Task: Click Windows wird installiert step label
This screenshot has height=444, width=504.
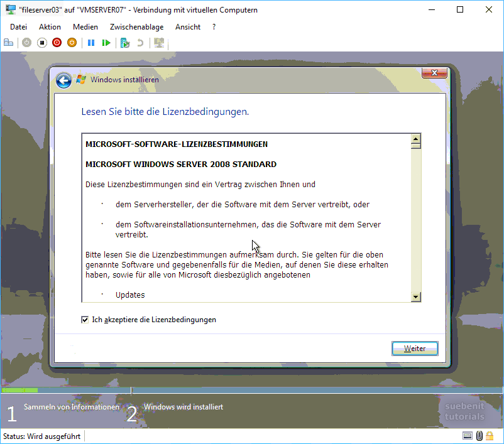Action: click(x=184, y=407)
